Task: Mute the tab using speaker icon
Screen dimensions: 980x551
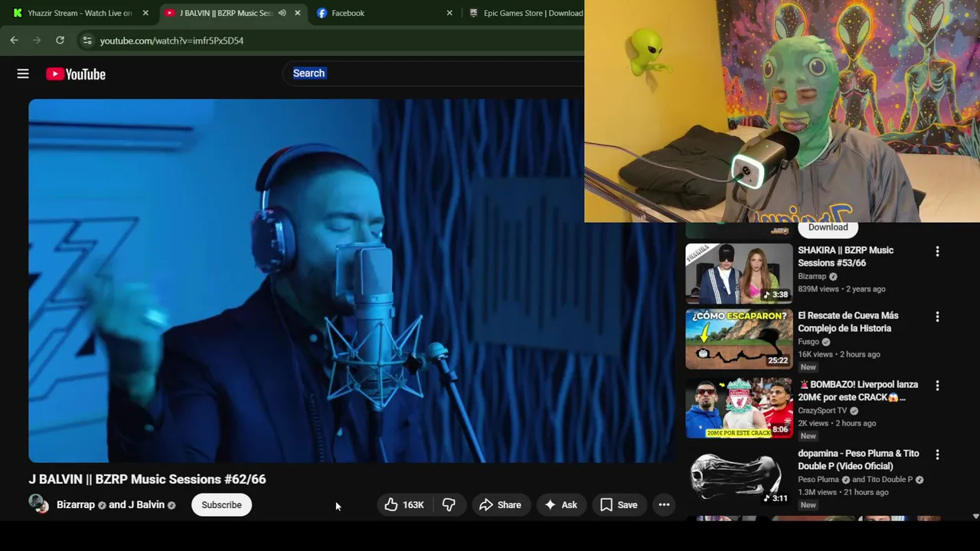Action: tap(282, 13)
